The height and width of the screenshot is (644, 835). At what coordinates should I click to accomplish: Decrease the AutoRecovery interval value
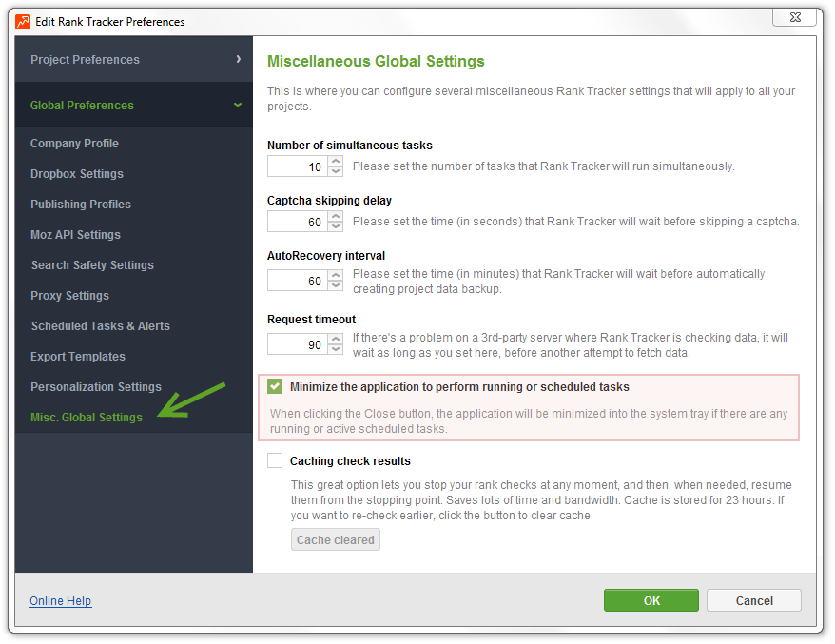tap(335, 285)
